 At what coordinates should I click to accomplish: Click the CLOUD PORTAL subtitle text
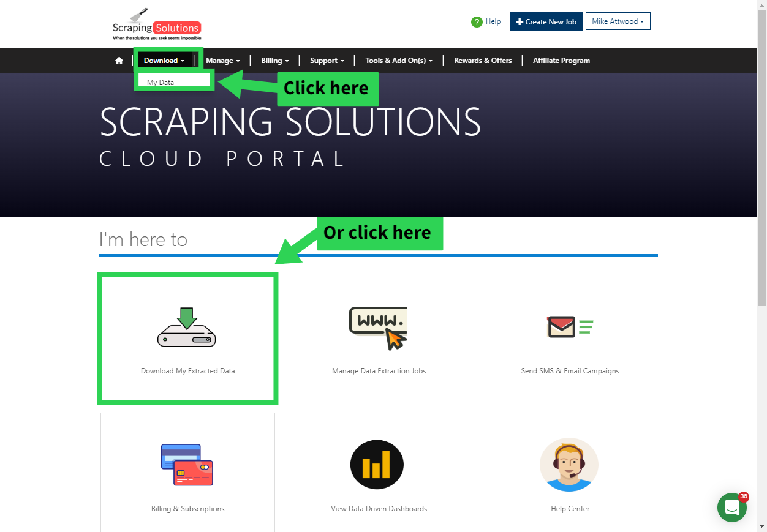(223, 159)
